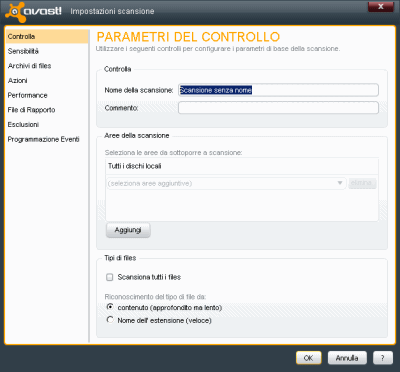The width and height of the screenshot is (400, 372).
Task: Click the avast! logo icon
Action: coord(16,12)
